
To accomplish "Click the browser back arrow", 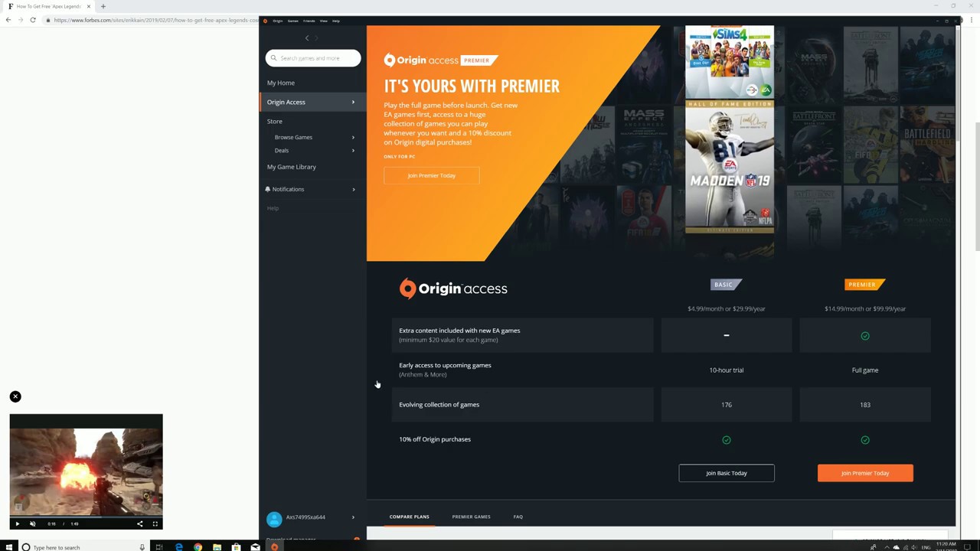I will pyautogui.click(x=8, y=20).
